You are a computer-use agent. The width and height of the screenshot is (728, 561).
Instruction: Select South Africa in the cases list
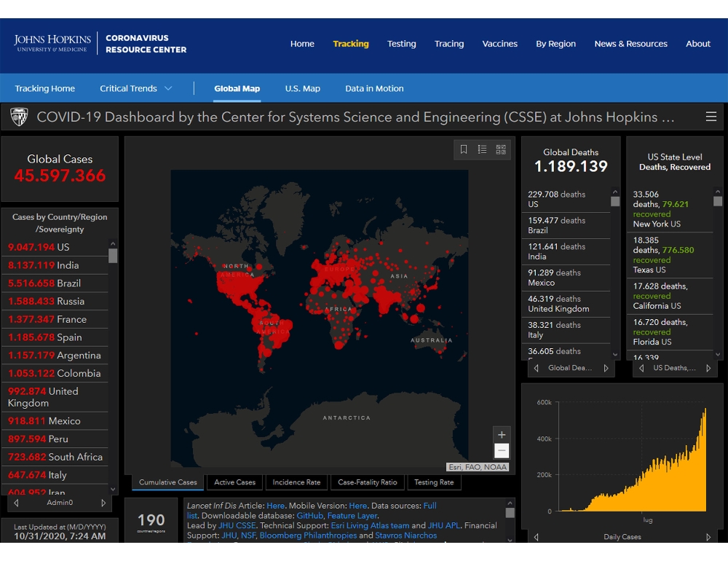coord(55,457)
